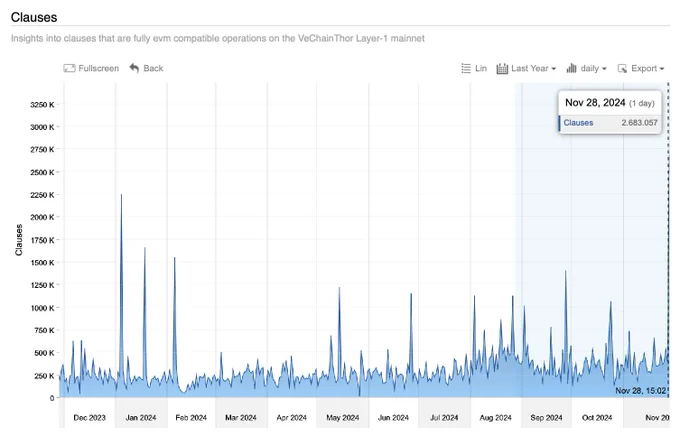This screenshot has width=680, height=436.
Task: Toggle the Lin scale label
Action: click(x=481, y=69)
